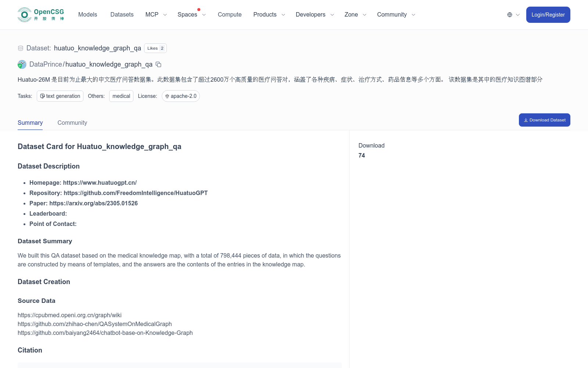Viewport: 588px width, 368px height.
Task: Open the language selector chevron
Action: pos(518,15)
